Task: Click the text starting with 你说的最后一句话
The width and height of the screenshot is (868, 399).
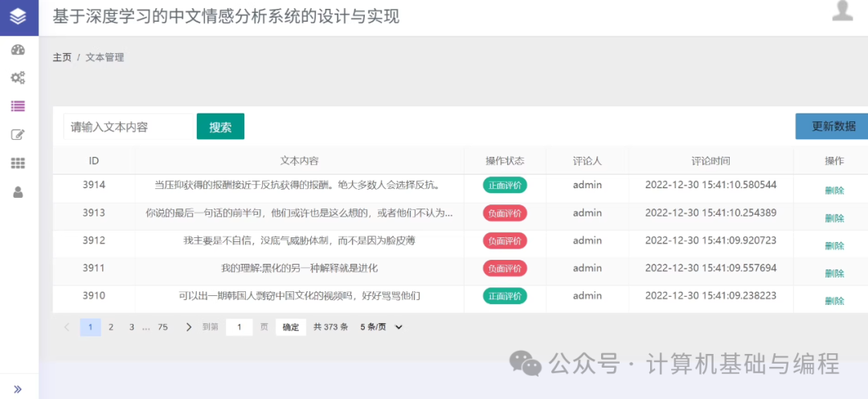Action: click(x=300, y=213)
